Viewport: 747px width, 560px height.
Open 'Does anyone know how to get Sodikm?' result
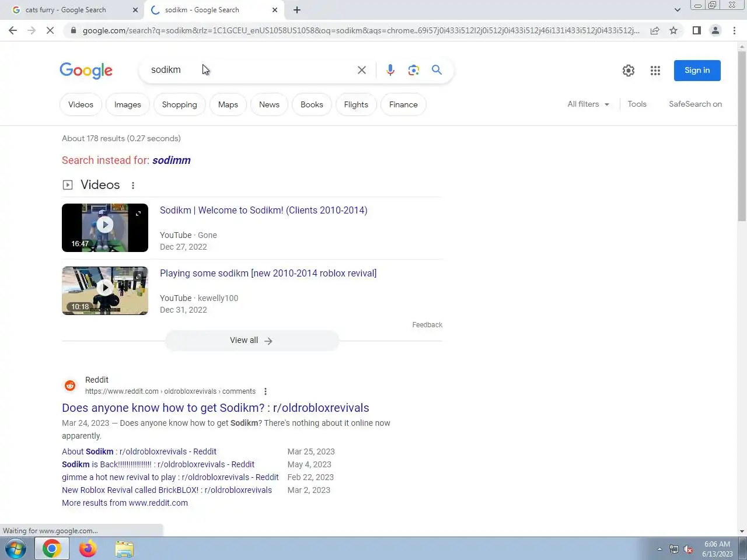pos(215,408)
